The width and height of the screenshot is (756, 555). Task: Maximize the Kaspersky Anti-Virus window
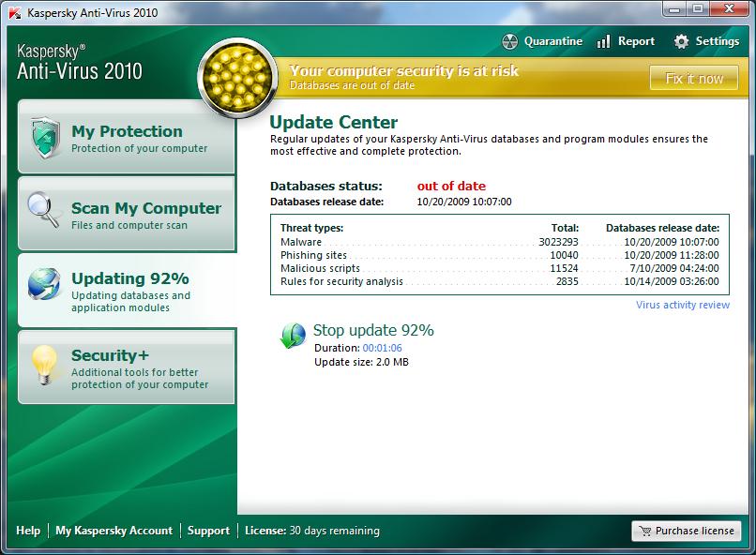click(697, 9)
